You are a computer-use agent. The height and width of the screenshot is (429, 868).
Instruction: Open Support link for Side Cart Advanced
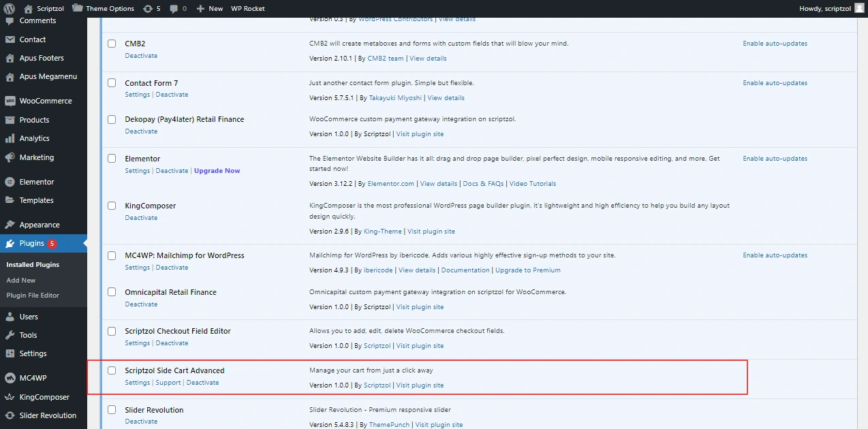click(x=168, y=383)
